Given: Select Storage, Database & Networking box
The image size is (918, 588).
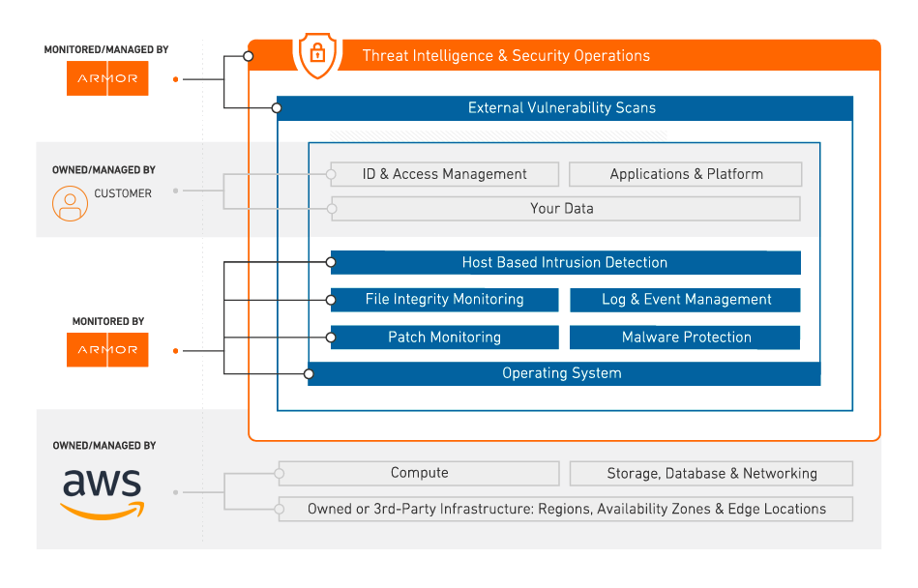Looking at the screenshot, I should (711, 473).
